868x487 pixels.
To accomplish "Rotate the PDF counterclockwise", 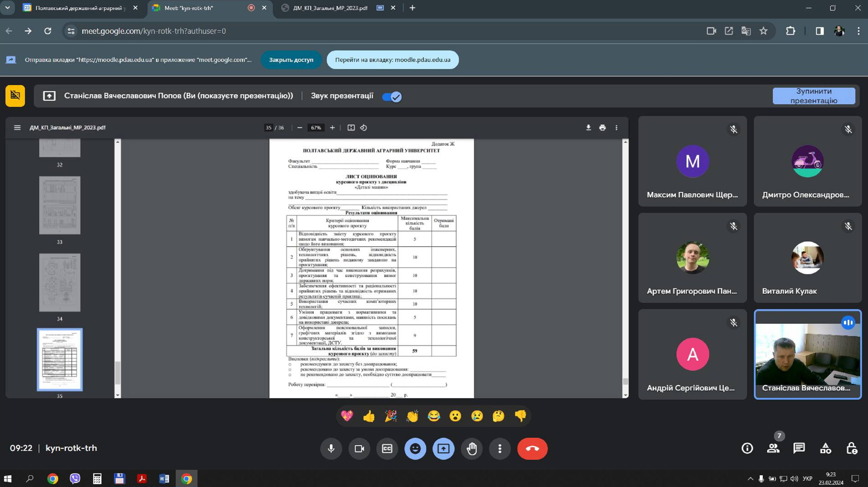I will pos(363,128).
